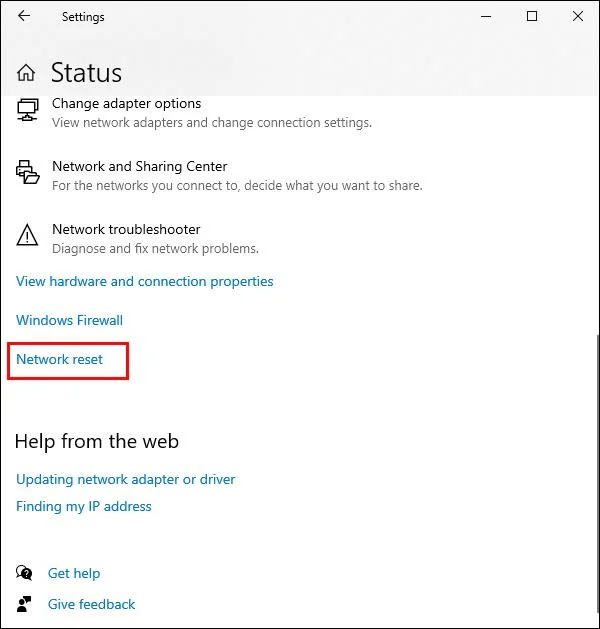The width and height of the screenshot is (600, 629).
Task: Open Updating network adapter or driver
Action: pyautogui.click(x=125, y=480)
